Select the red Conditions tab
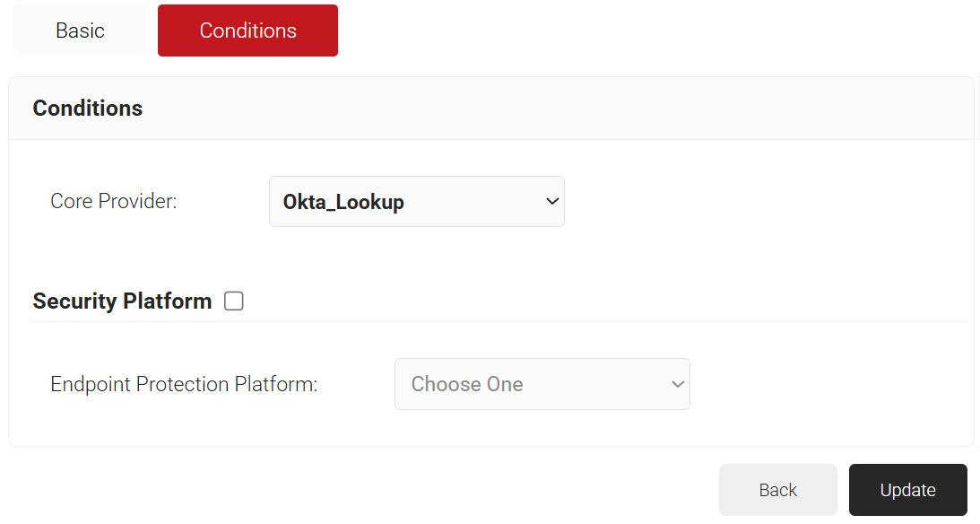The height and width of the screenshot is (524, 980). [247, 31]
